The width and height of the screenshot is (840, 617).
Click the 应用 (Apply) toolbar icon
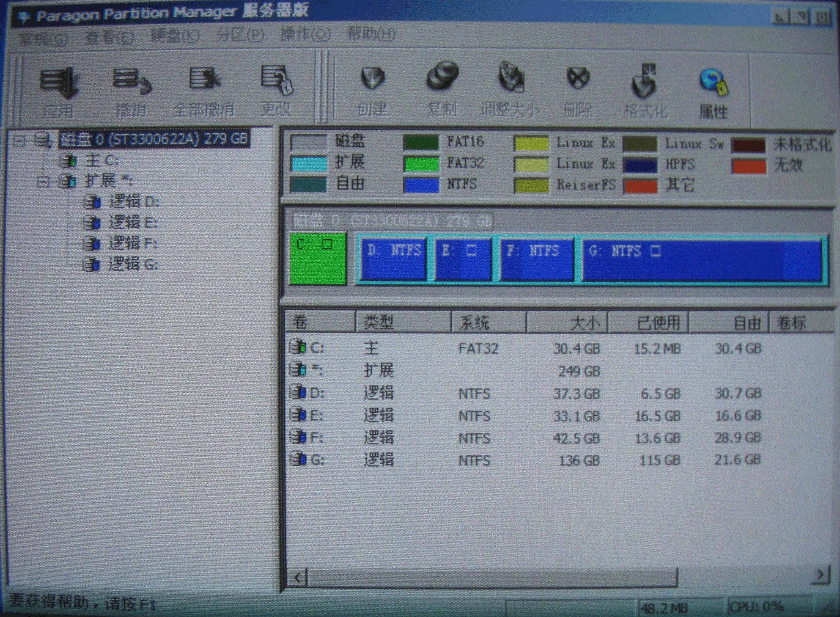(59, 83)
